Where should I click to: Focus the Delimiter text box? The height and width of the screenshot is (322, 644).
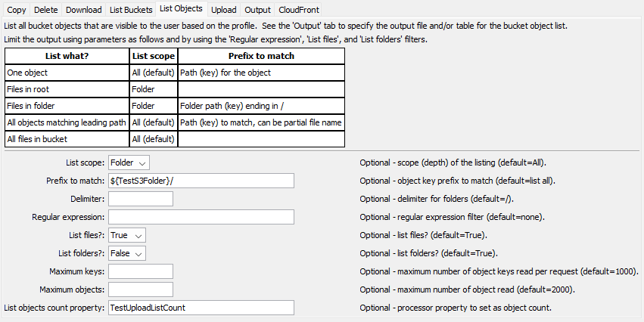coord(141,199)
